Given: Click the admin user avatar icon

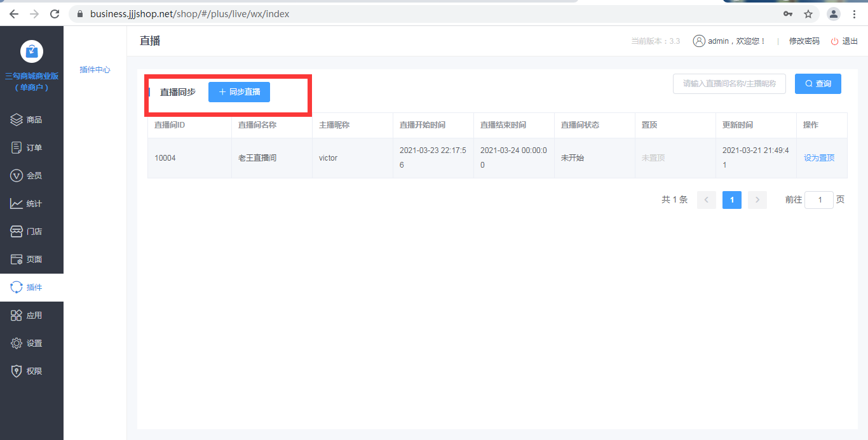Looking at the screenshot, I should click(699, 41).
